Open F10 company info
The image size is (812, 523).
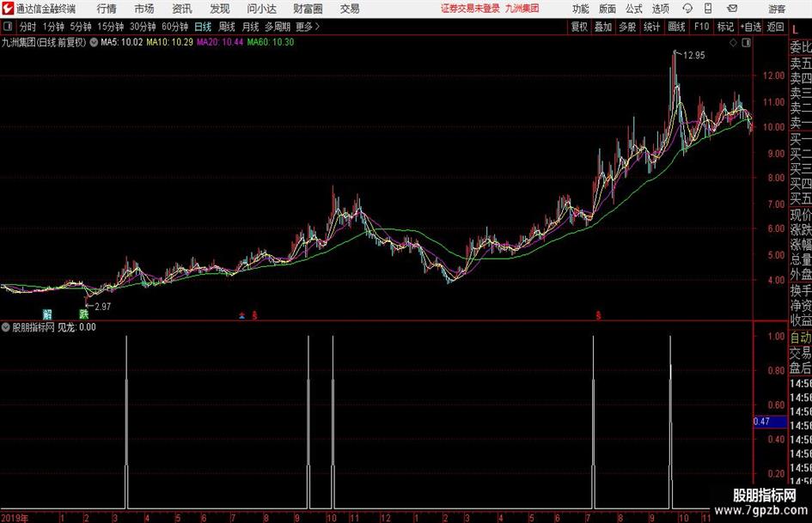701,27
